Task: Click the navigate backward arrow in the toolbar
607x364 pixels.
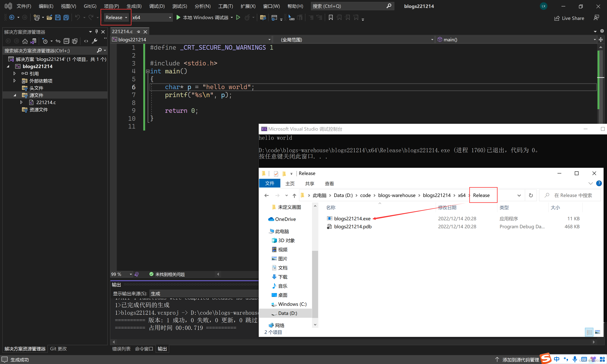Action: click(12, 17)
